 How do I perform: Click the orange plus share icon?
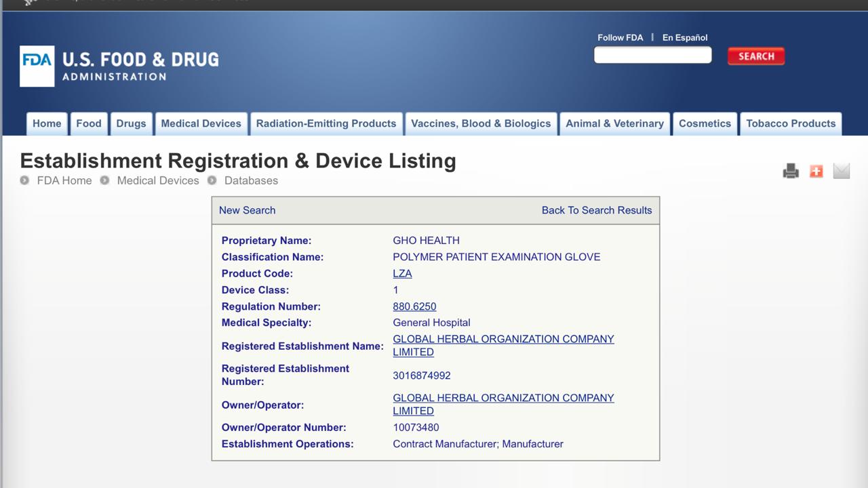(816, 171)
